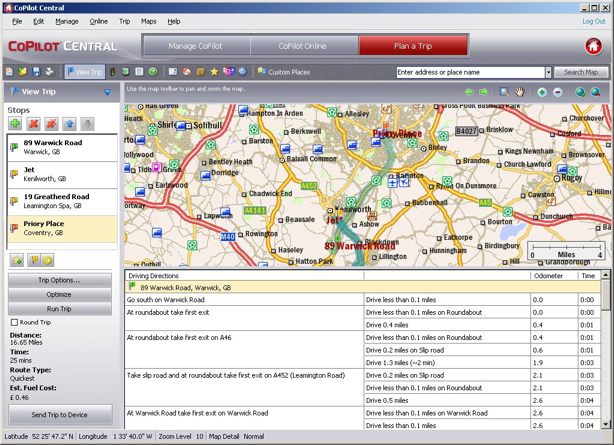The height and width of the screenshot is (445, 614).
Task: Click Send Trip to Device
Action: (60, 414)
